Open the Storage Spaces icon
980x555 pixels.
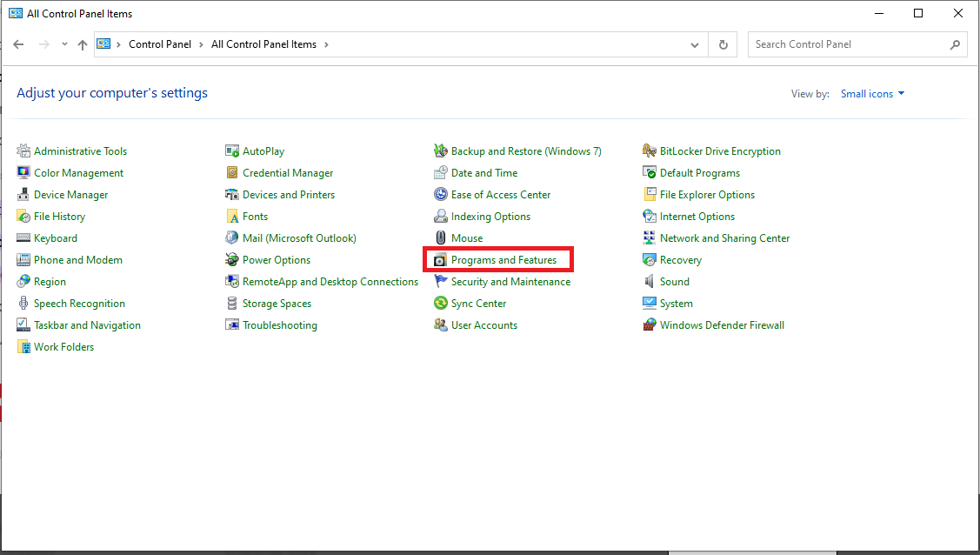click(232, 303)
